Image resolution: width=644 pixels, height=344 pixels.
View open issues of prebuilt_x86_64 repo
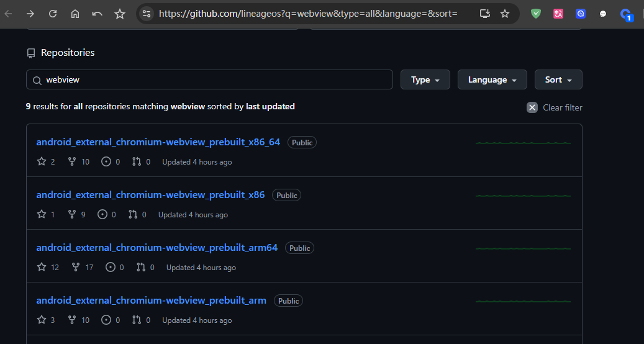click(x=111, y=161)
